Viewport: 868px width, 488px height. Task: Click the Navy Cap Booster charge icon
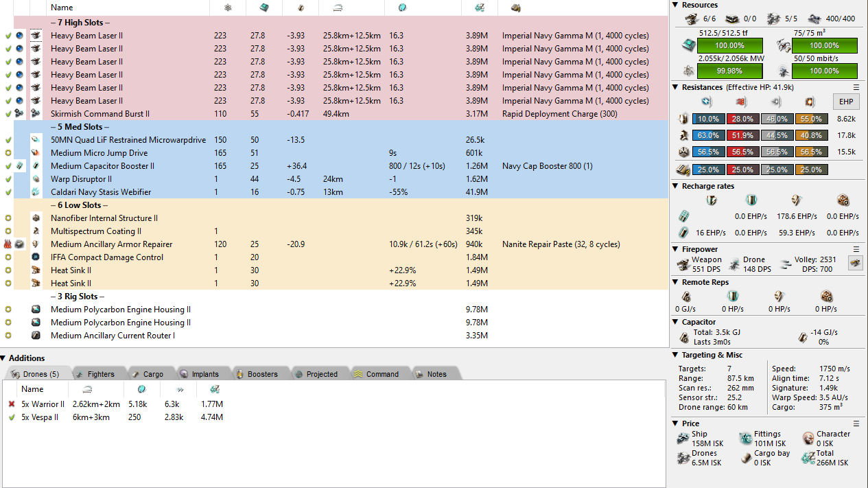pos(20,166)
